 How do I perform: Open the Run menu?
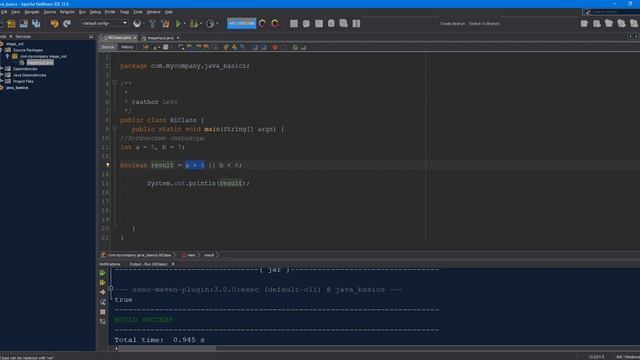point(82,12)
